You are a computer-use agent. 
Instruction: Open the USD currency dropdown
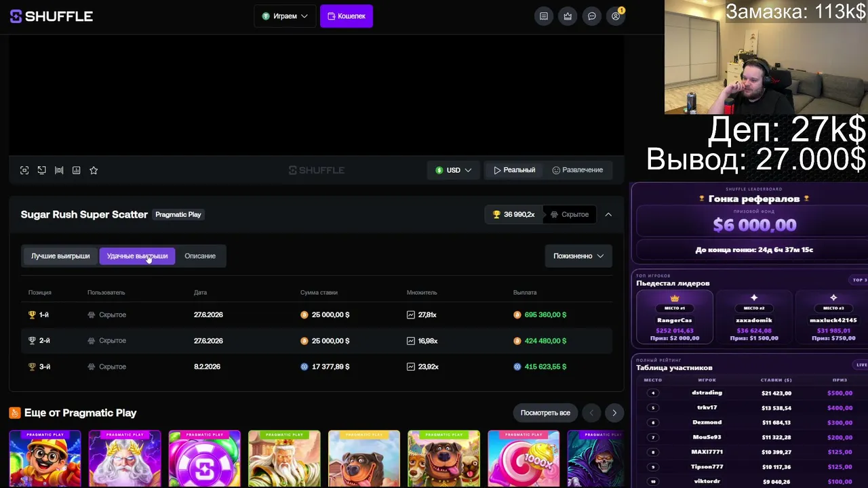(x=454, y=170)
